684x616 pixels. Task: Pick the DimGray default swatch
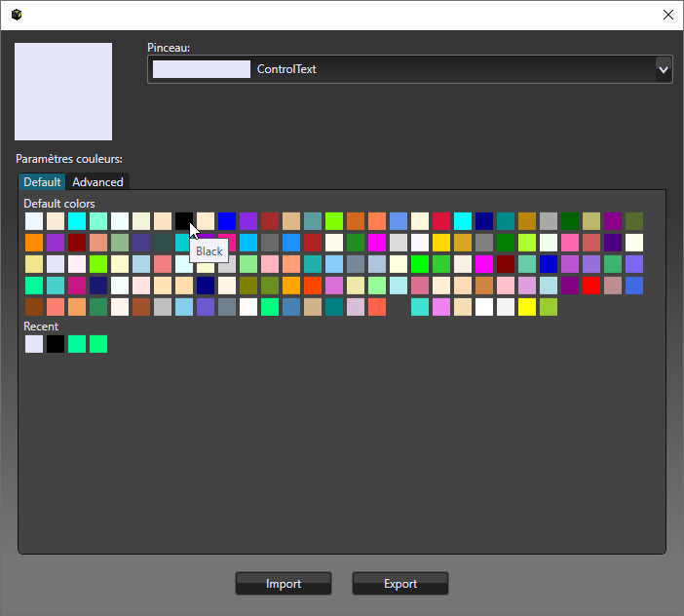tap(270, 243)
